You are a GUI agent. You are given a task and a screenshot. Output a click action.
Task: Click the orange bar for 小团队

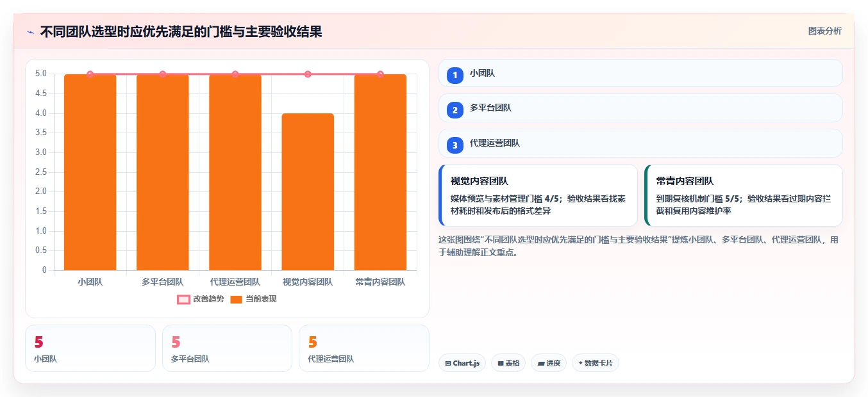point(90,172)
